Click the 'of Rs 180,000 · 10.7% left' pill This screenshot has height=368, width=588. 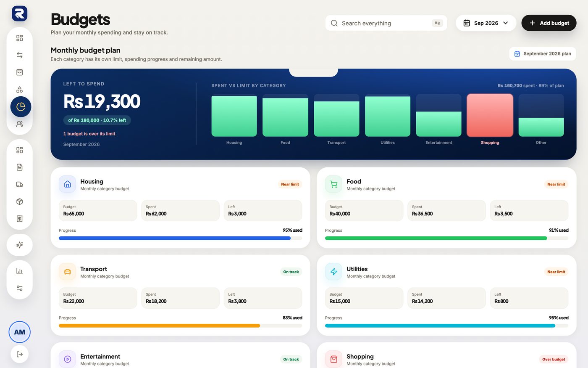pos(97,120)
